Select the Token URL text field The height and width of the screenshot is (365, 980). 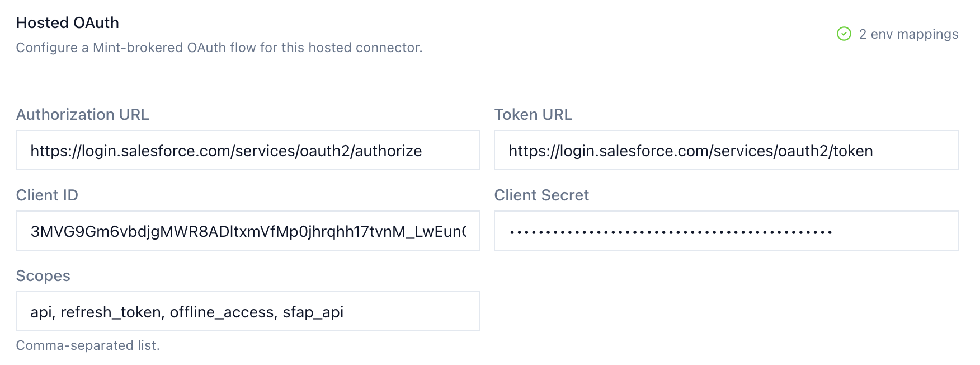725,151
